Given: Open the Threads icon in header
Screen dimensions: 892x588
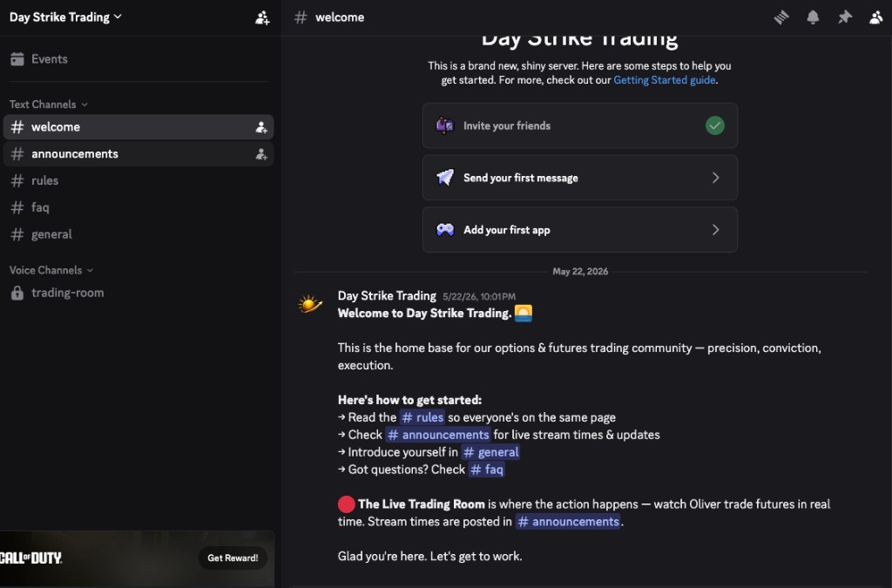Looking at the screenshot, I should 781,17.
